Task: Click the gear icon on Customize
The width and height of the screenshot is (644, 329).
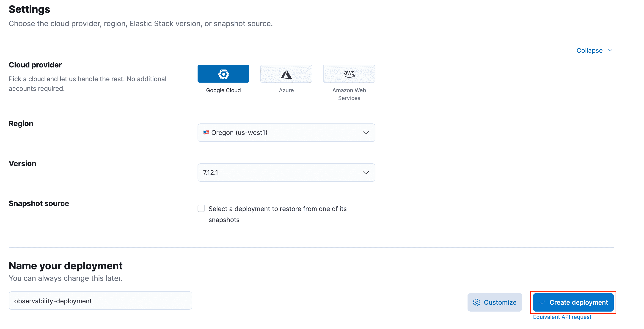Action: tap(476, 302)
